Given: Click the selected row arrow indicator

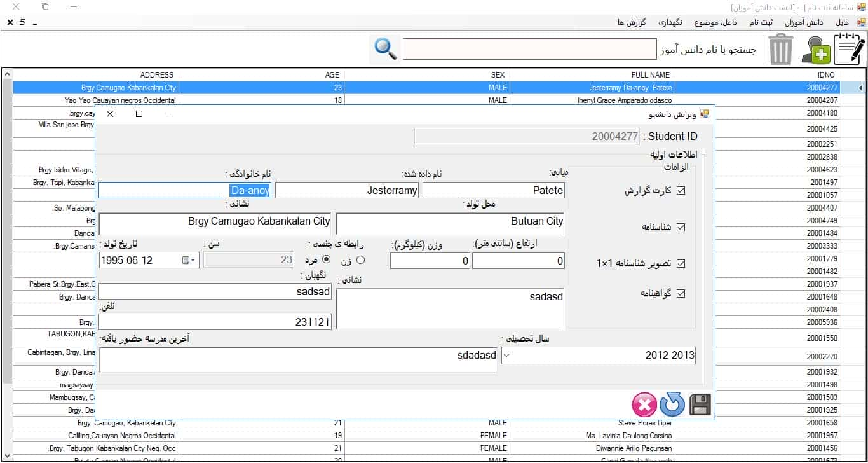Looking at the screenshot, I should (x=861, y=88).
